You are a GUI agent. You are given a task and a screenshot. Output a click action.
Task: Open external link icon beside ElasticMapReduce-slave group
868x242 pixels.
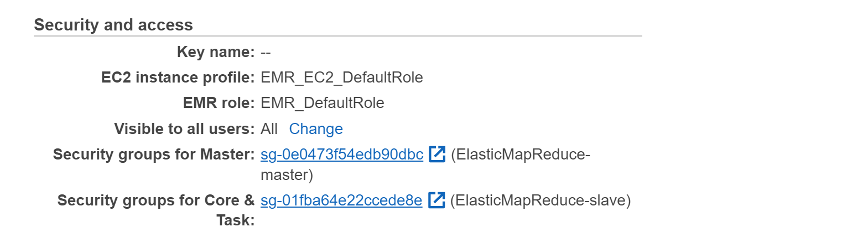point(436,200)
